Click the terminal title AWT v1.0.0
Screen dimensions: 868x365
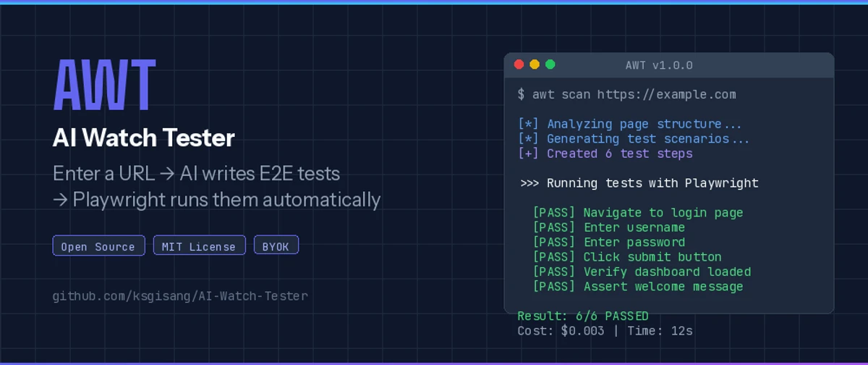pyautogui.click(x=659, y=65)
